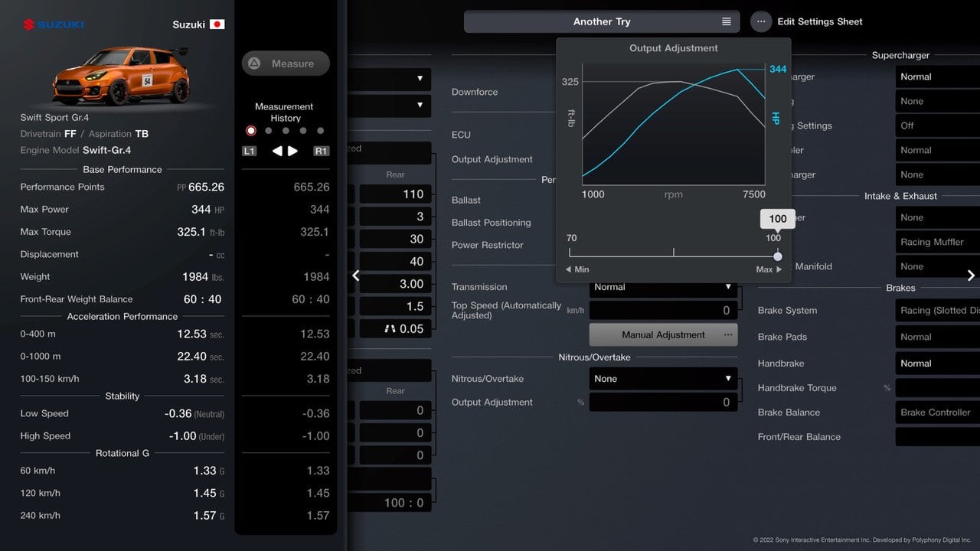Image resolution: width=980 pixels, height=551 pixels.
Task: Go to next measurement with right arrow
Action: pyautogui.click(x=292, y=152)
